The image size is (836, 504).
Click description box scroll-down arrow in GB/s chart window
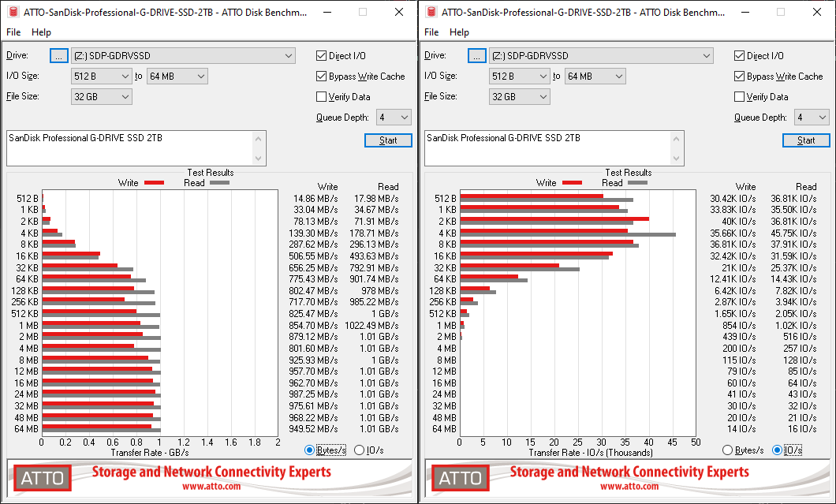[259, 159]
